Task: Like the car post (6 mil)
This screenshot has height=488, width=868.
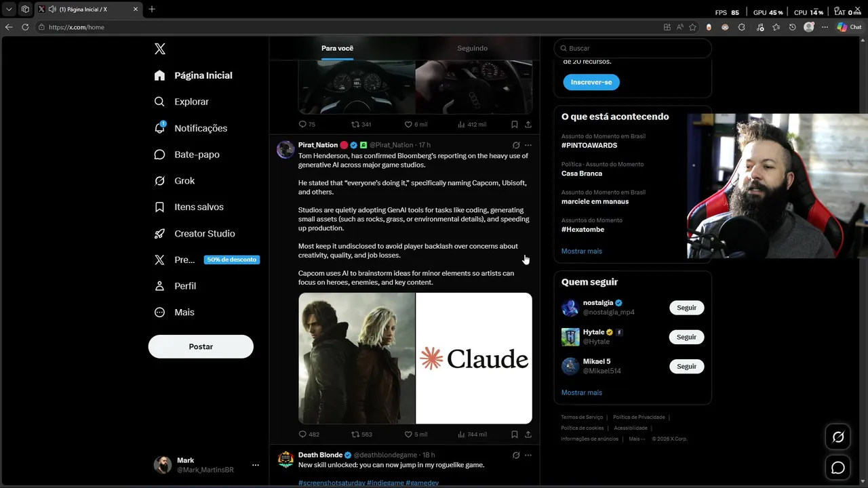Action: pyautogui.click(x=416, y=125)
